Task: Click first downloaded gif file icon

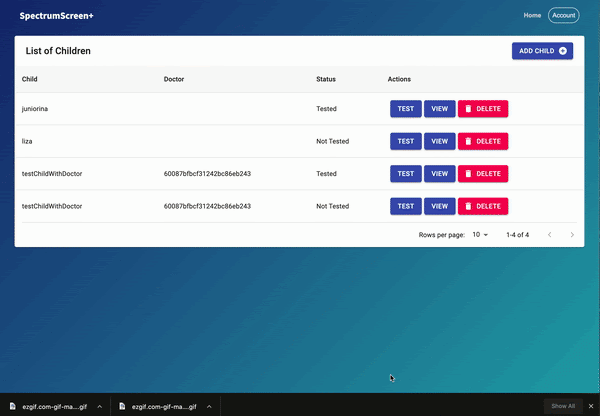Action: (13, 406)
